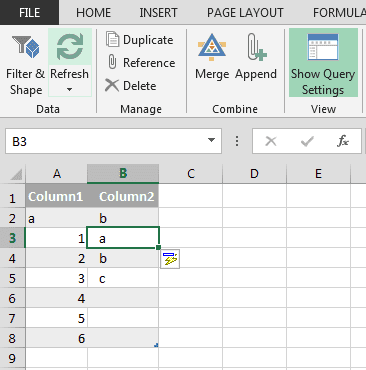Image resolution: width=366 pixels, height=370 pixels.
Task: Select cell B2 containing 'b'
Action: (x=123, y=218)
